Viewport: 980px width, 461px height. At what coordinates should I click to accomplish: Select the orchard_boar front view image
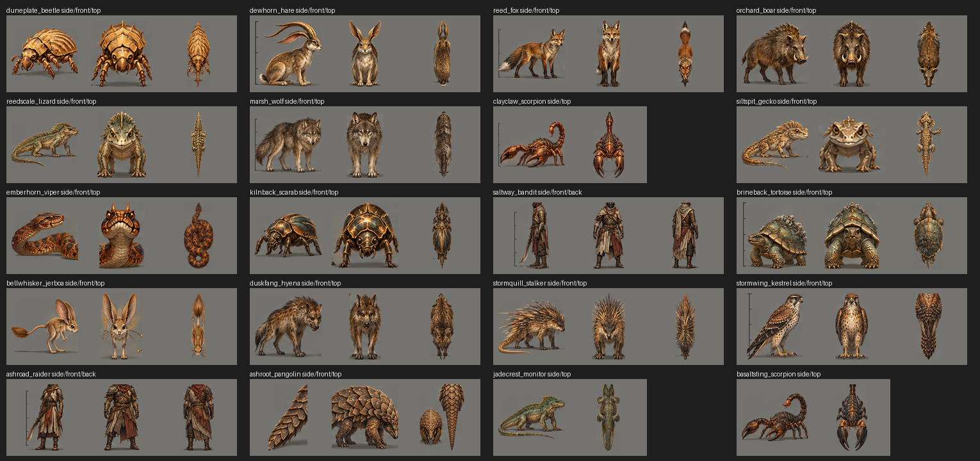click(852, 54)
